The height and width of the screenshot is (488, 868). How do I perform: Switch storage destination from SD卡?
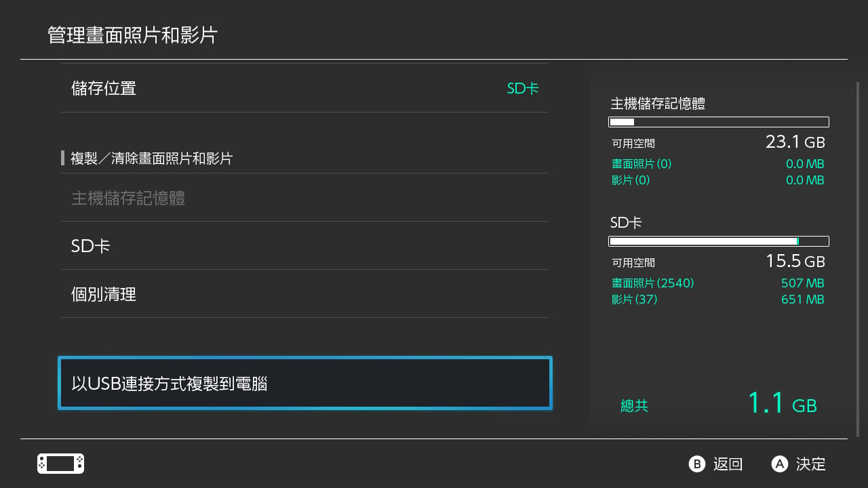(522, 88)
